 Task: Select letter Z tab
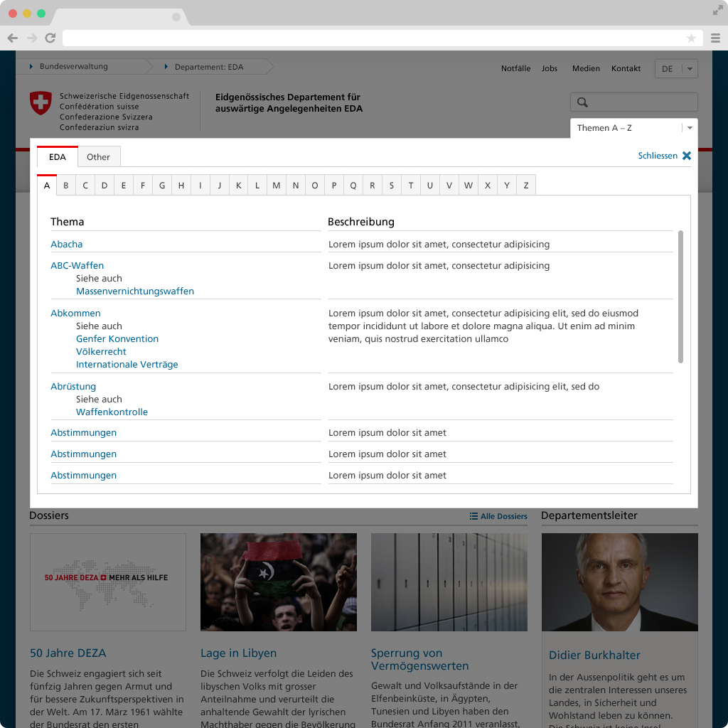click(526, 186)
